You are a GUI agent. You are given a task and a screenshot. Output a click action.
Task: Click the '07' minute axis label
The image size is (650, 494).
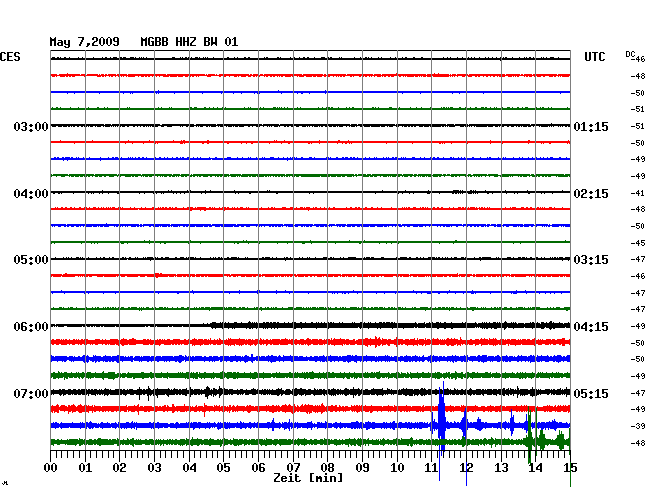293,467
